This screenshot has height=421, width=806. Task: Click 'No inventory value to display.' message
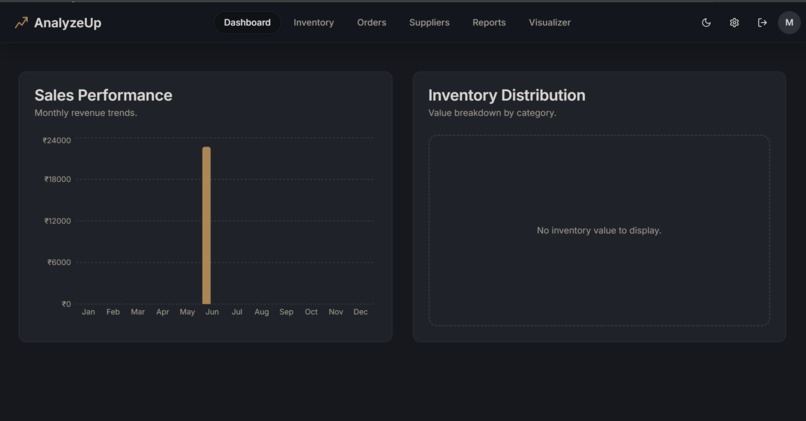coord(599,230)
